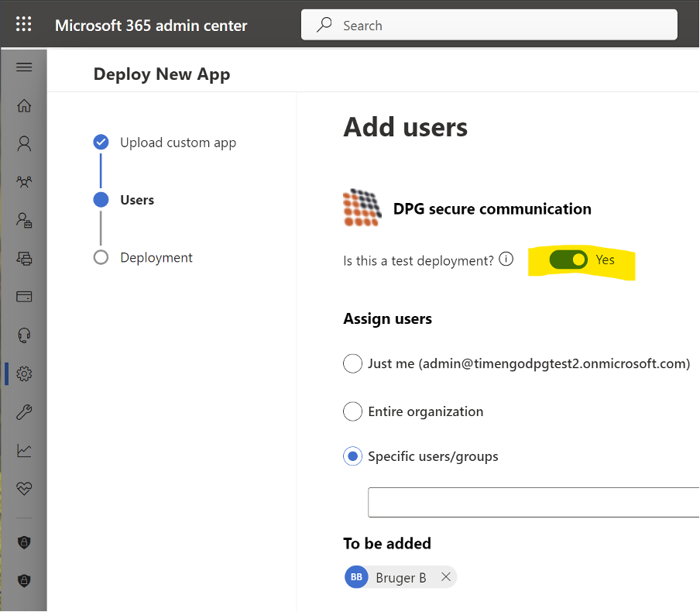Open the Reports chart icon
The image size is (700, 612).
click(24, 450)
